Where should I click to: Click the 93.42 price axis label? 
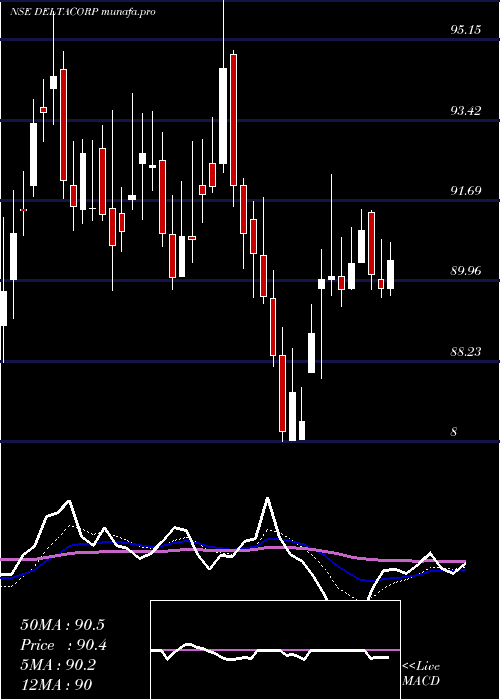click(466, 110)
